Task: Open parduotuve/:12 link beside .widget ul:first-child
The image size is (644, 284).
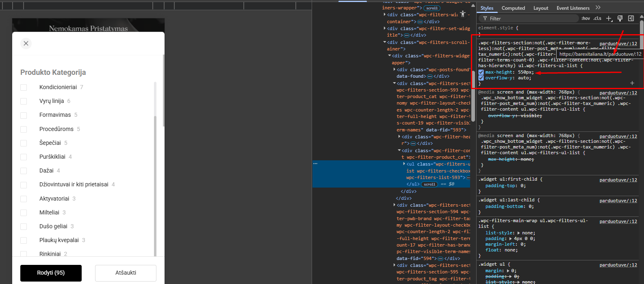Action: click(618, 180)
